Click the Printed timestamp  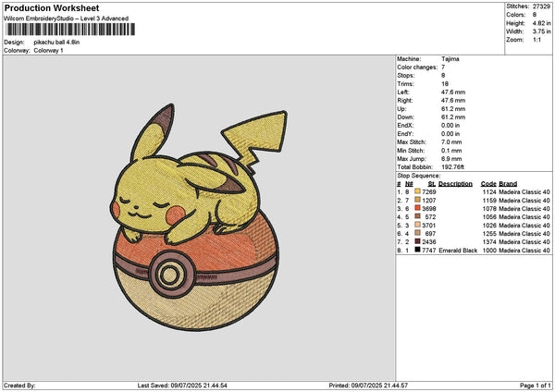pos(368,386)
